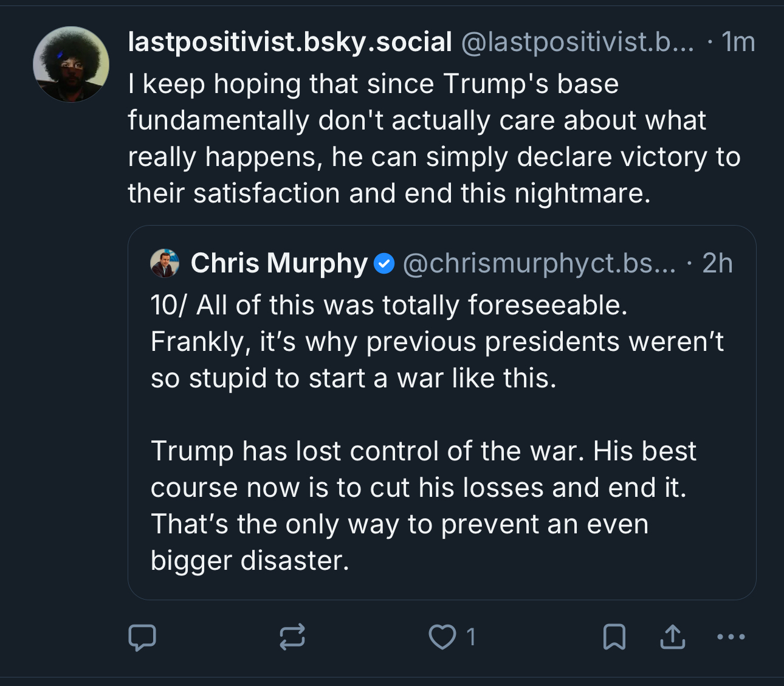
Task: Reply to lastpositivist's post
Action: [142, 637]
